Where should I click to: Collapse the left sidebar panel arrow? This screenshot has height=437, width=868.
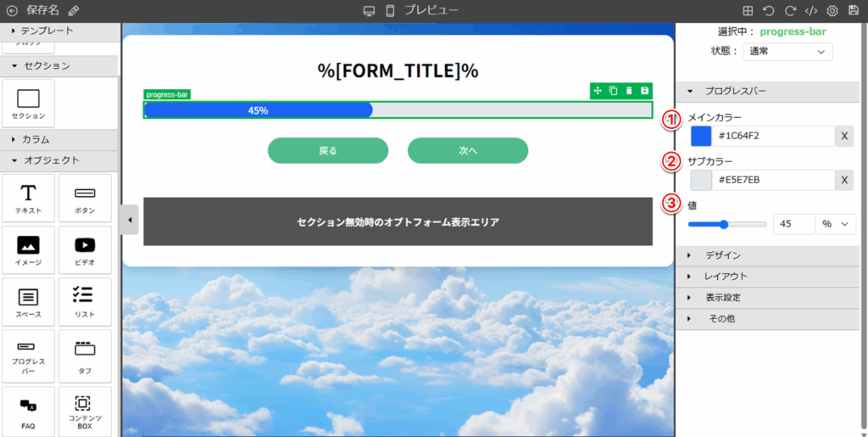130,220
